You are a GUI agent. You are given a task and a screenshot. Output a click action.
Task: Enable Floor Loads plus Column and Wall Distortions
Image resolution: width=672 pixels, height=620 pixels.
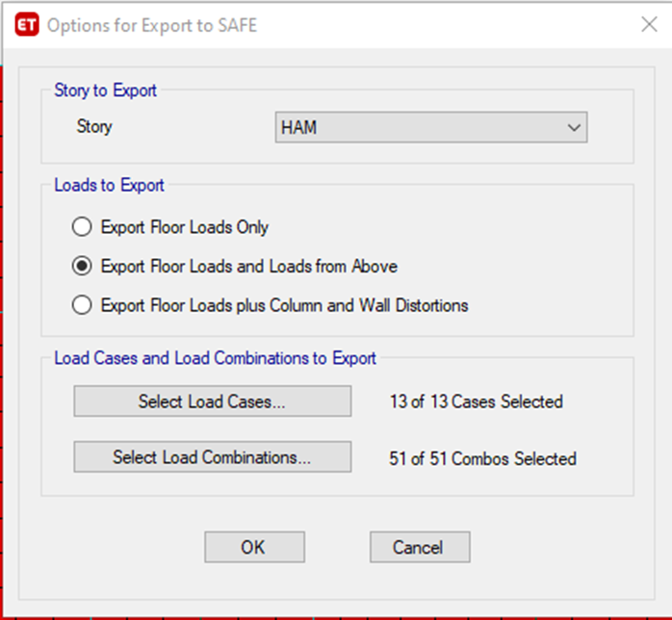(82, 305)
